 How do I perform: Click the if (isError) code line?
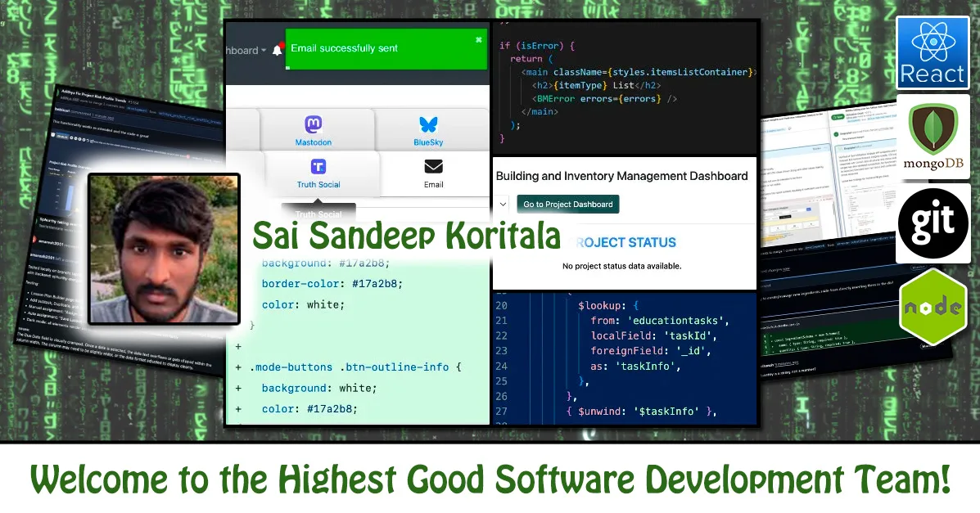coord(537,46)
